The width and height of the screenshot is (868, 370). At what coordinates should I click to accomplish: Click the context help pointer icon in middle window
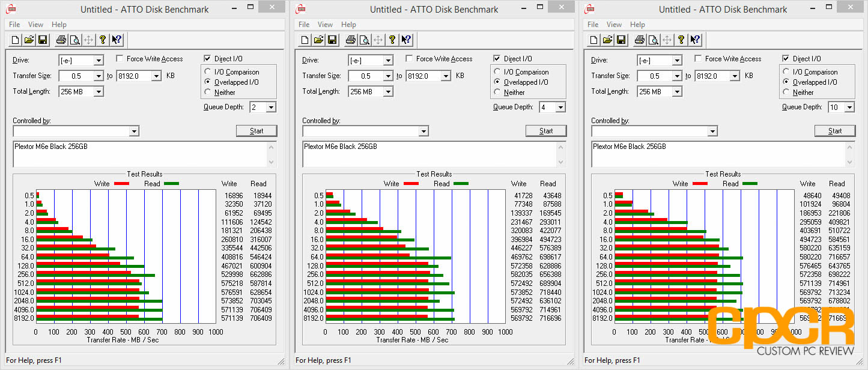coord(406,40)
